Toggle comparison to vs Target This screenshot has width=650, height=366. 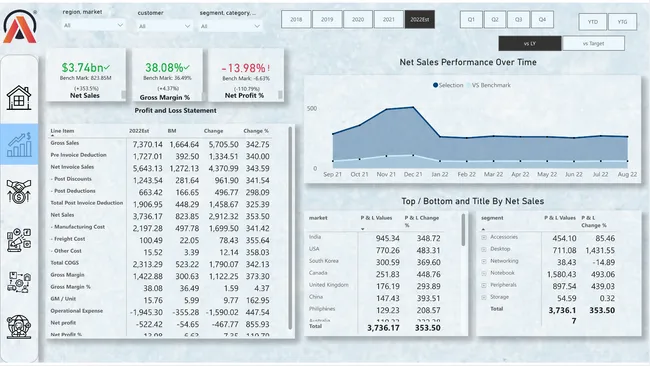pos(593,43)
